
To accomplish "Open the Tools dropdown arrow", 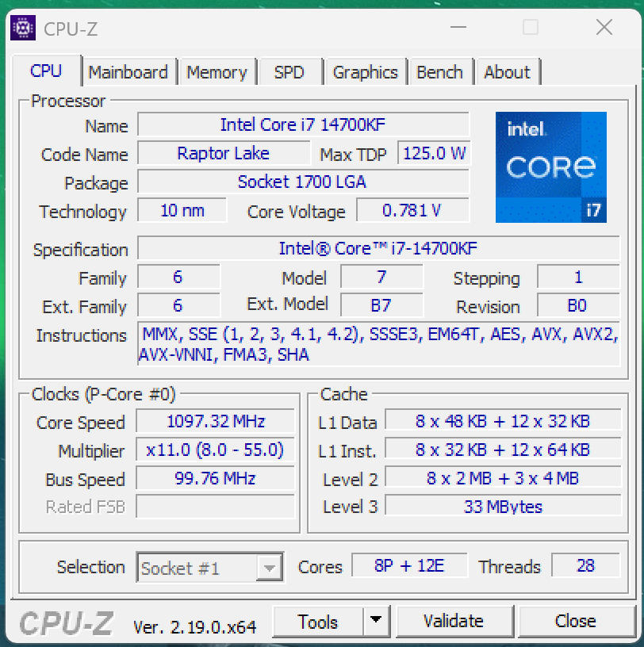I will coord(376,621).
